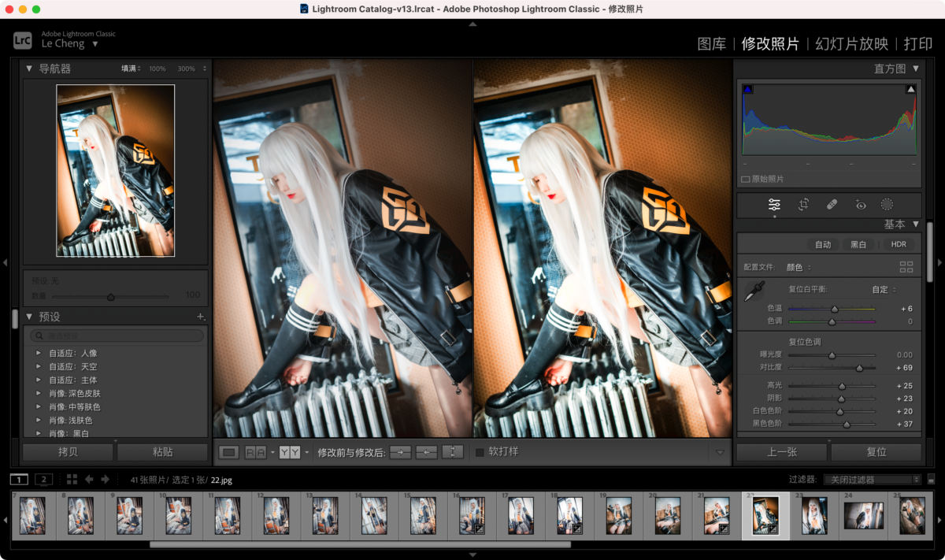
Task: Collapse the 直方图 histogram panel
Action: (x=916, y=69)
